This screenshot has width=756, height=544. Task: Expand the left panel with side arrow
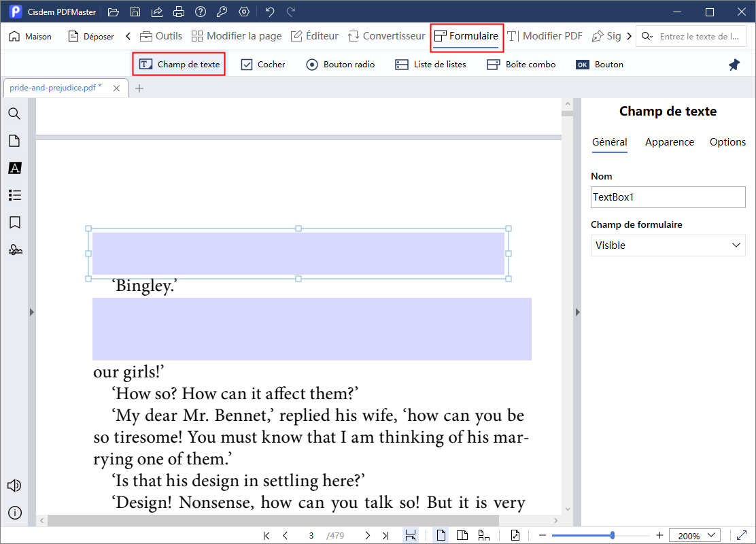(x=31, y=312)
